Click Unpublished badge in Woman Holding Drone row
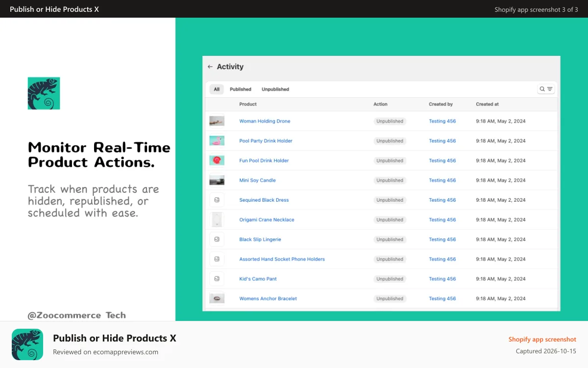 tap(390, 121)
